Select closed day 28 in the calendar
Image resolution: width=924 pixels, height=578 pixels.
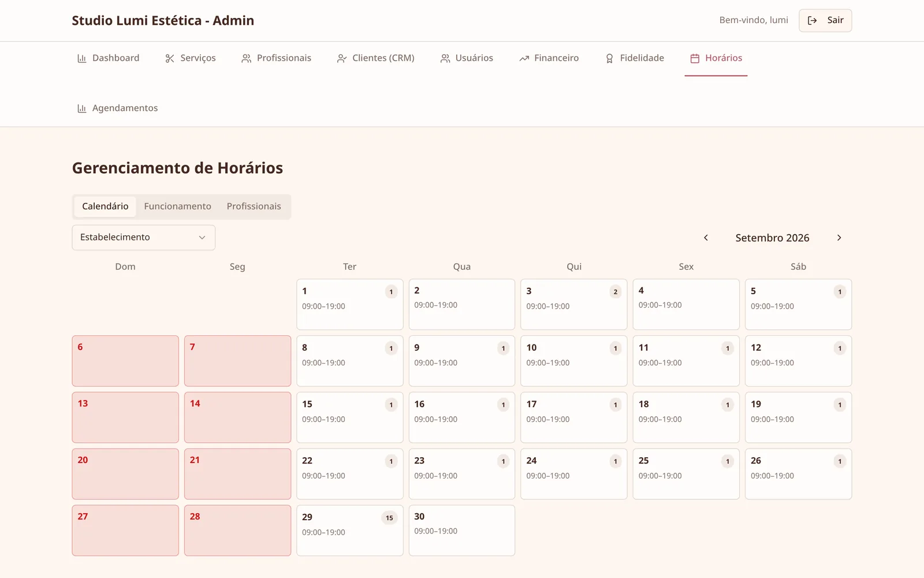(237, 531)
